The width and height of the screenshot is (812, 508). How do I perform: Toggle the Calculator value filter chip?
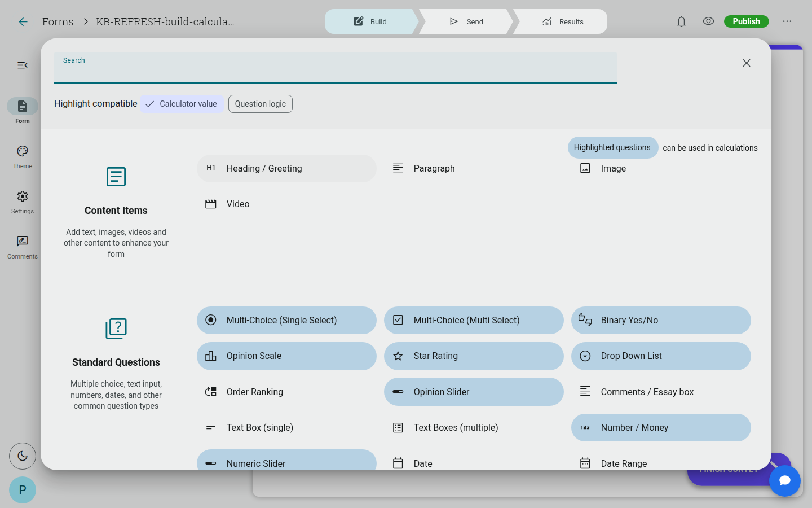(x=182, y=104)
